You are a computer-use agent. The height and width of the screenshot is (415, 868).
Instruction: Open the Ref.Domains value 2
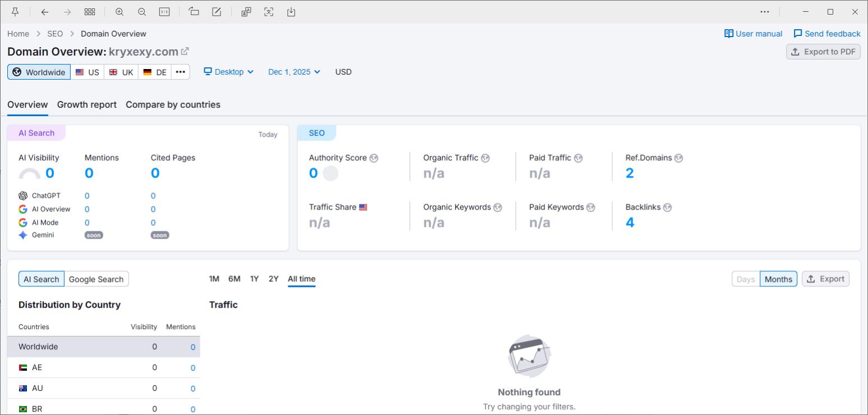click(630, 173)
